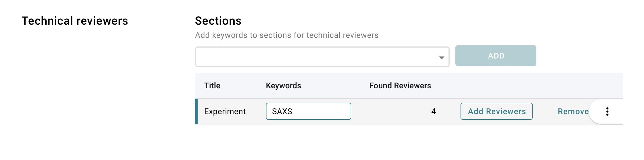Open the empty section selection combo box
644x160 pixels.
pos(322,57)
